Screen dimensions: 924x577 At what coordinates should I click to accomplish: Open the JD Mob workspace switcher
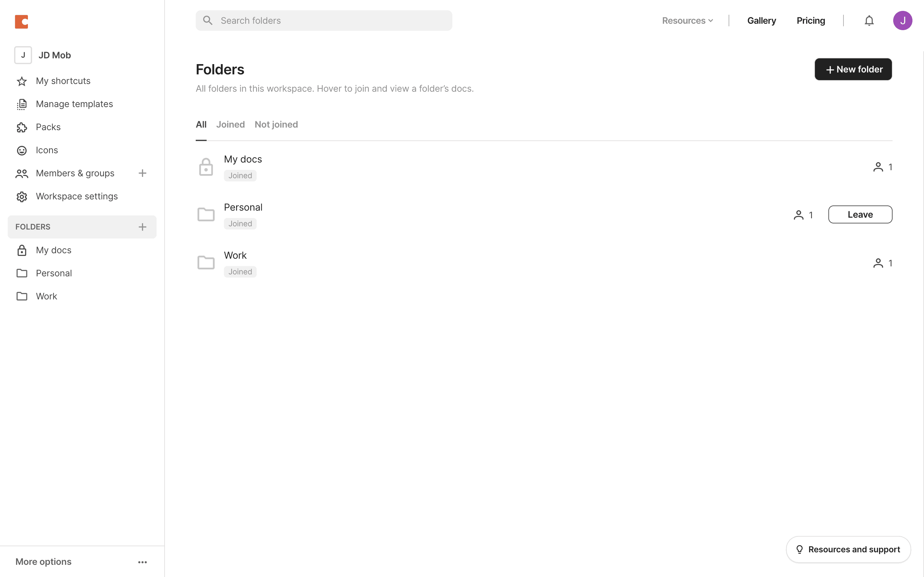[x=54, y=55]
